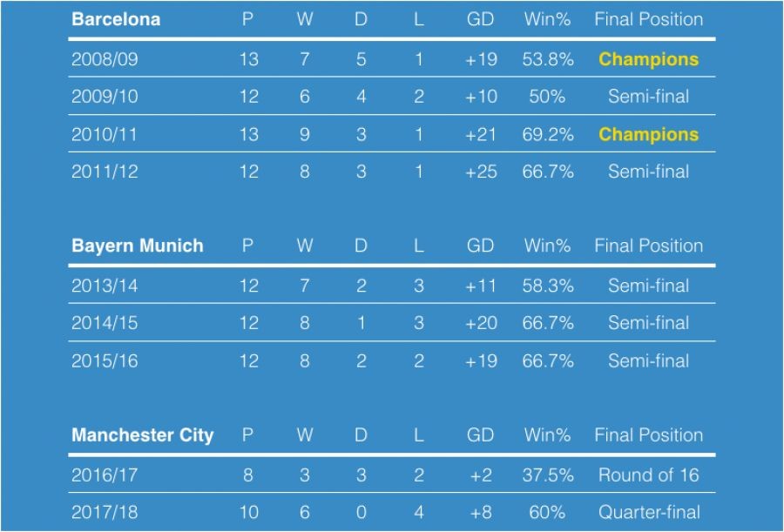Click the Barcelona table heading

tap(116, 19)
